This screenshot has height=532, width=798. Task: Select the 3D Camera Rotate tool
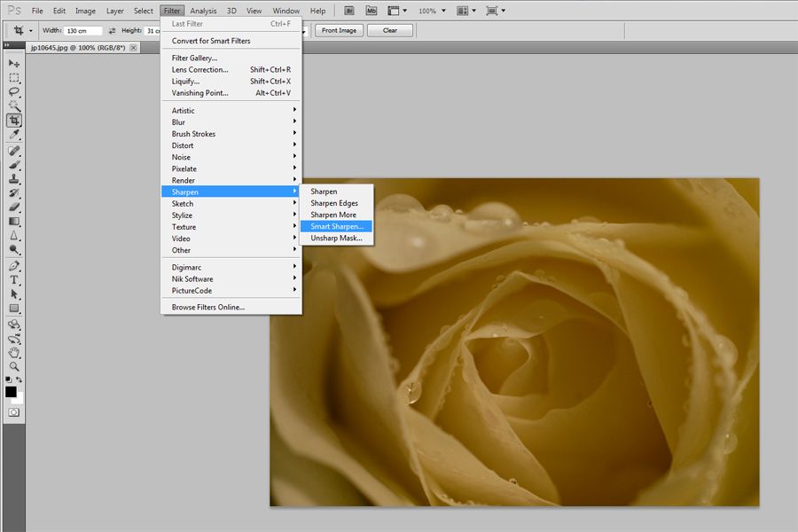(13, 339)
